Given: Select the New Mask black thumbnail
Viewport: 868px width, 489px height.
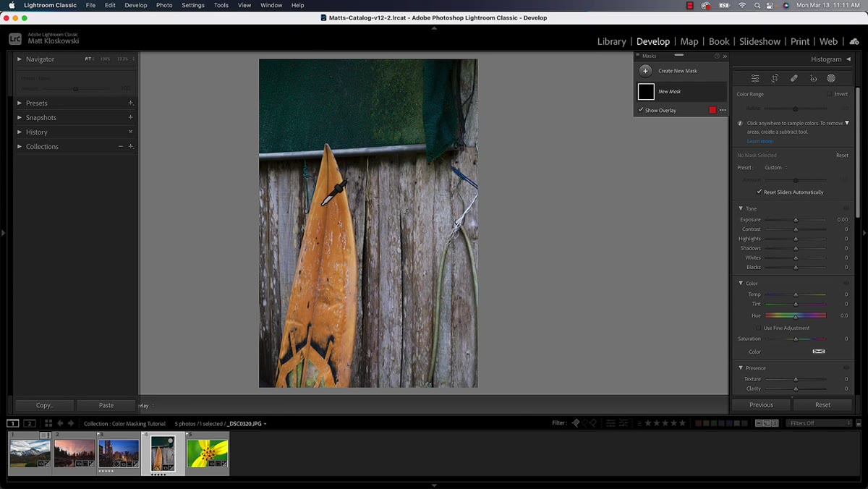Looking at the screenshot, I should coord(646,91).
